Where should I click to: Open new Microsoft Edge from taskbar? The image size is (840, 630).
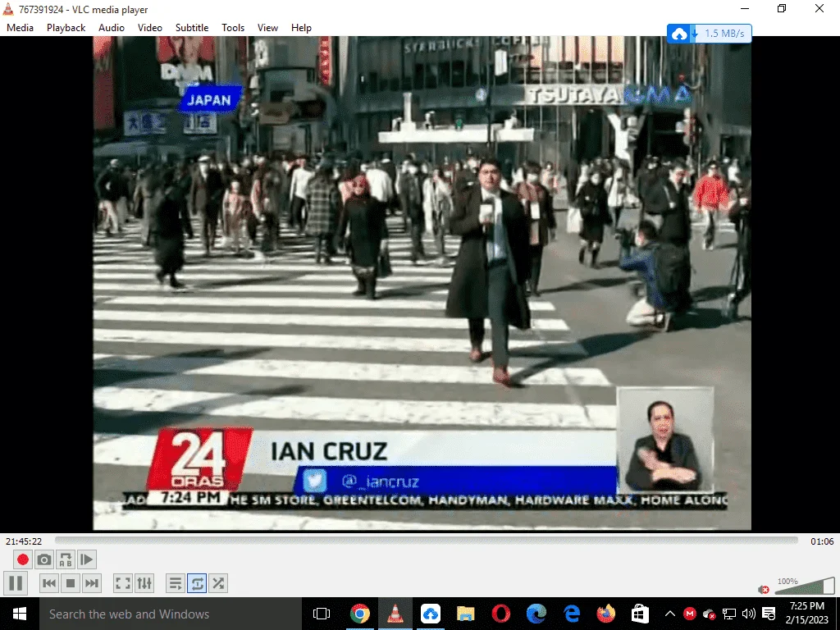536,614
